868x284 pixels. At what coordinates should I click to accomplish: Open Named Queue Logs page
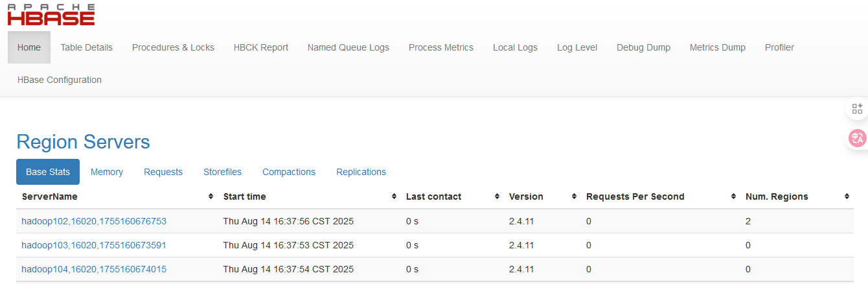point(348,47)
